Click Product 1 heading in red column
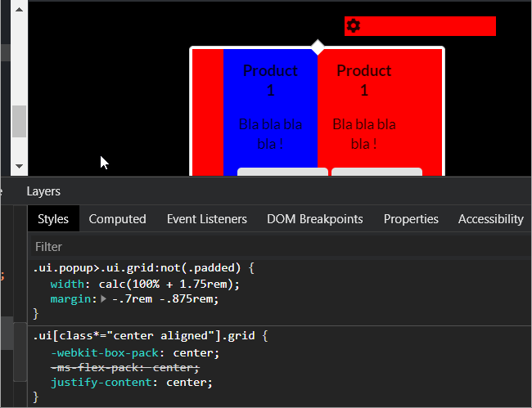Screen dimensions: 532x408 coord(364,80)
